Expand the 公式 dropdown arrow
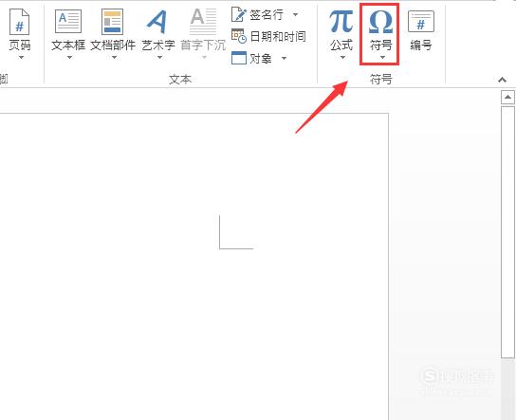The width and height of the screenshot is (516, 420). coord(342,58)
